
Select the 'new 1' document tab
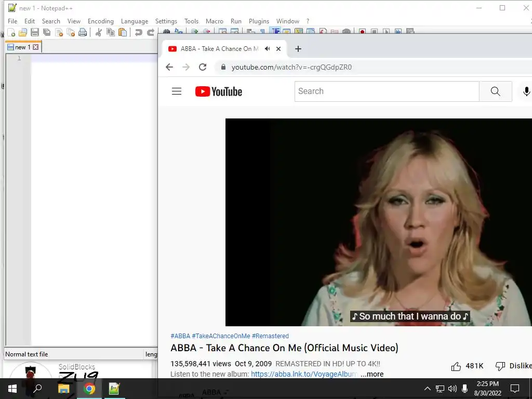click(22, 47)
